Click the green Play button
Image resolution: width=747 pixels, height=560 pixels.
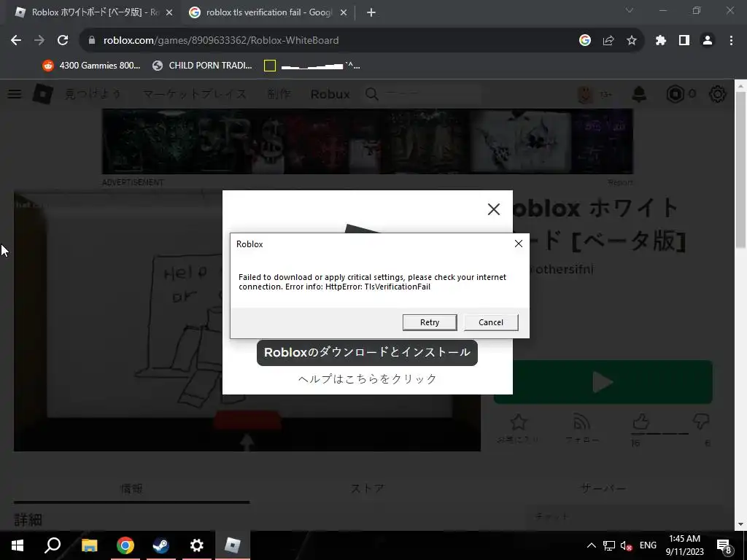[x=603, y=382]
